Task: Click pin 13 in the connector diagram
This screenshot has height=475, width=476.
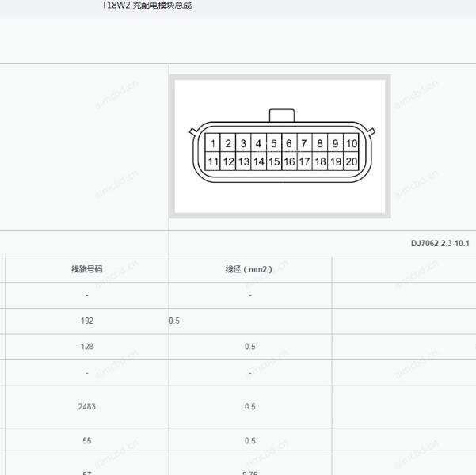Action: pyautogui.click(x=243, y=161)
